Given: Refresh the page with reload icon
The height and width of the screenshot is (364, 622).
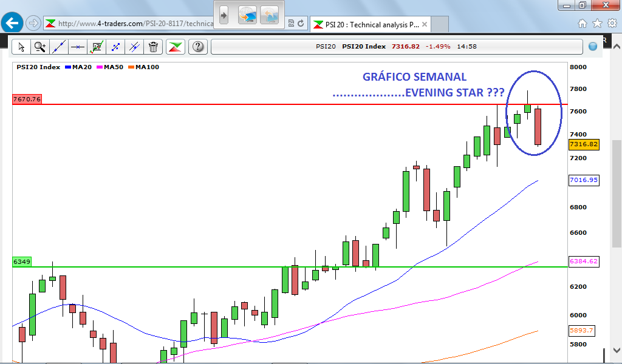Looking at the screenshot, I should pos(301,24).
